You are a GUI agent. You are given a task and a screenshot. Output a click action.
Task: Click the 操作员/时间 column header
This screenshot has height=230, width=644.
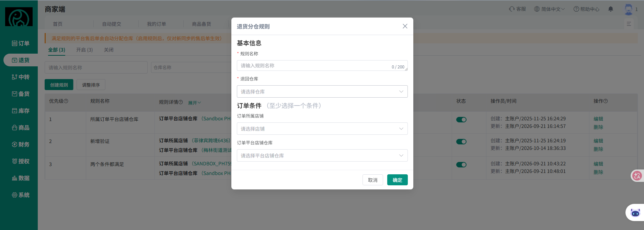(x=504, y=101)
